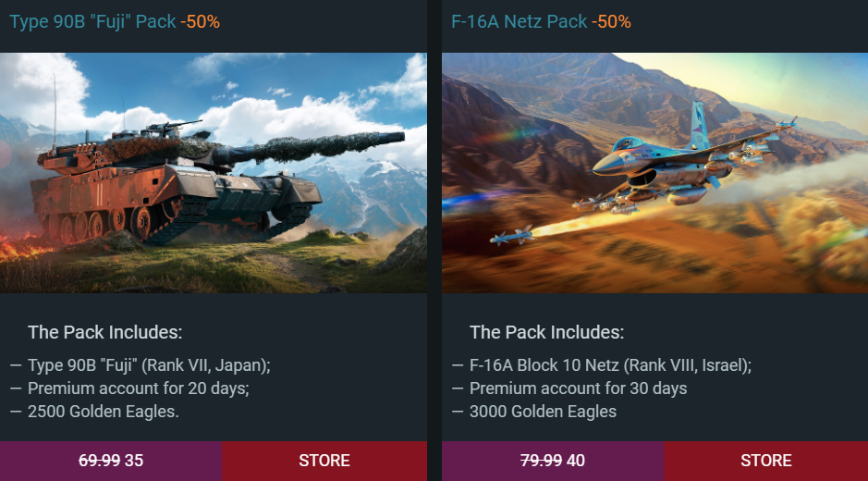
Task: Click "Premium account for 20 days" text
Action: point(139,388)
